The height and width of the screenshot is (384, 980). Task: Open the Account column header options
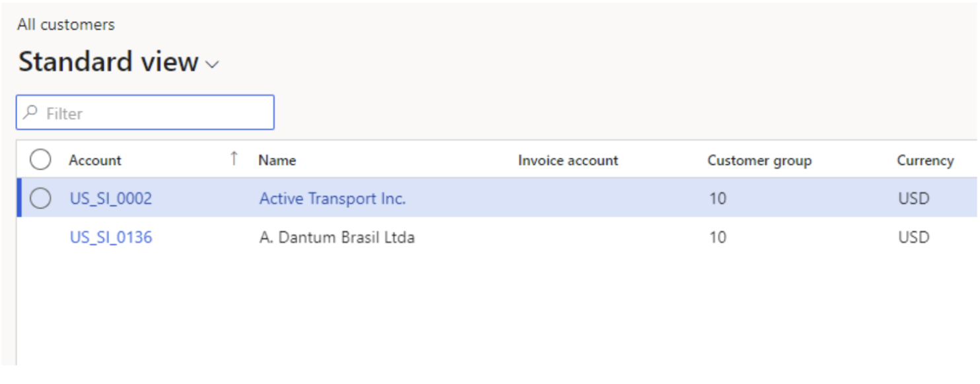click(95, 160)
